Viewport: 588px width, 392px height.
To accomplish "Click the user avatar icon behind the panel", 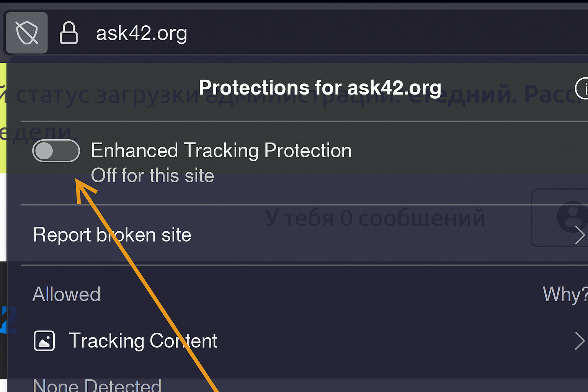I will [572, 217].
